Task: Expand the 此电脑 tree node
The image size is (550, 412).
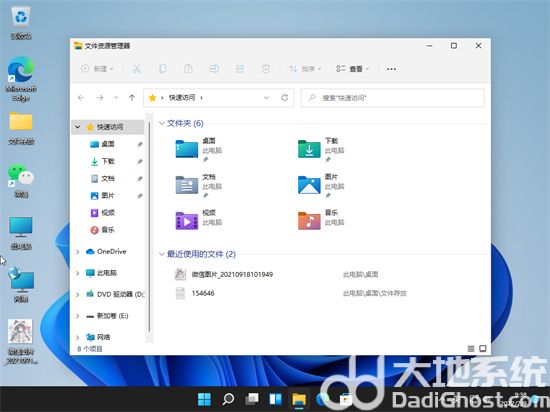Action: tap(78, 273)
